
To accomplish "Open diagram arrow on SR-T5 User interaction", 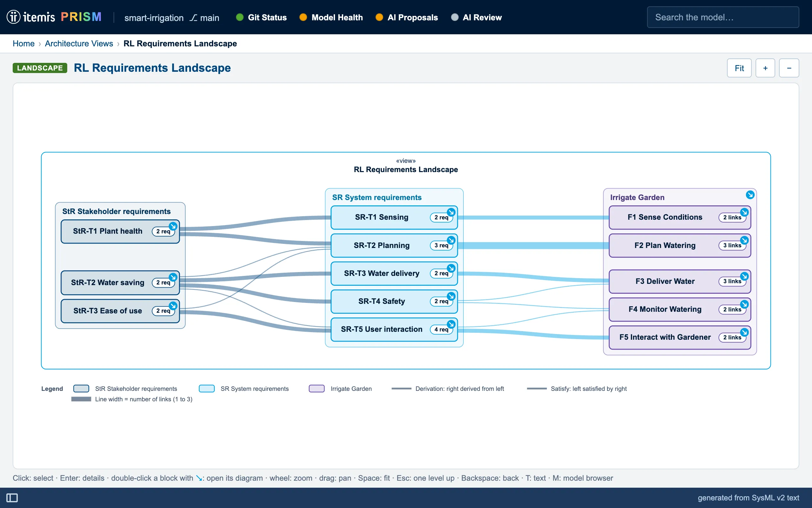I will click(451, 324).
